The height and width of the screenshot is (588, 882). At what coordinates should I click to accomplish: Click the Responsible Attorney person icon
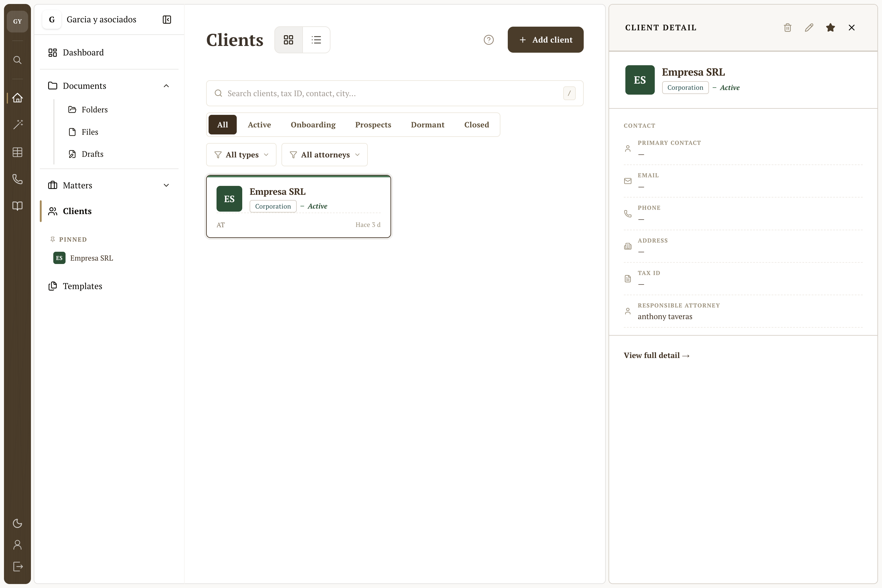pyautogui.click(x=628, y=311)
